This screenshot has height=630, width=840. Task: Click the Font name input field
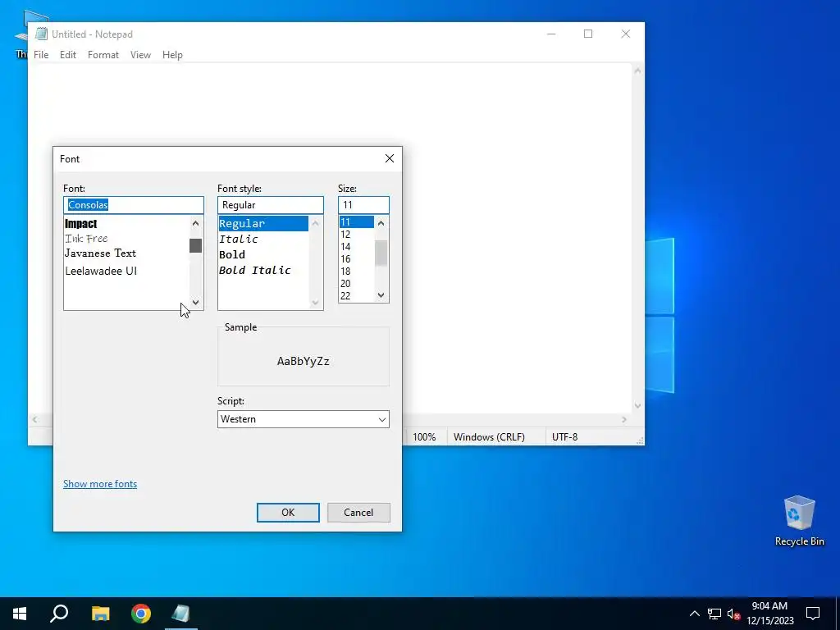coord(134,205)
